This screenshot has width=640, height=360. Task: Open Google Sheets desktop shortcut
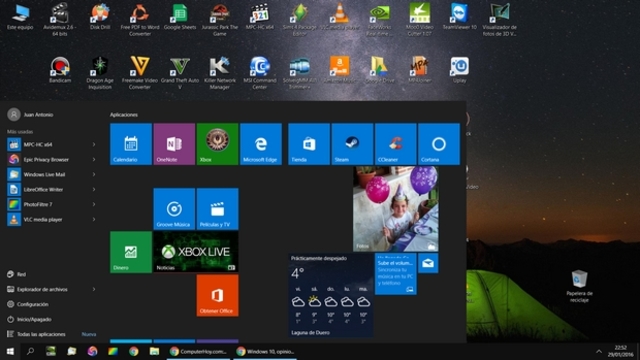point(180,17)
